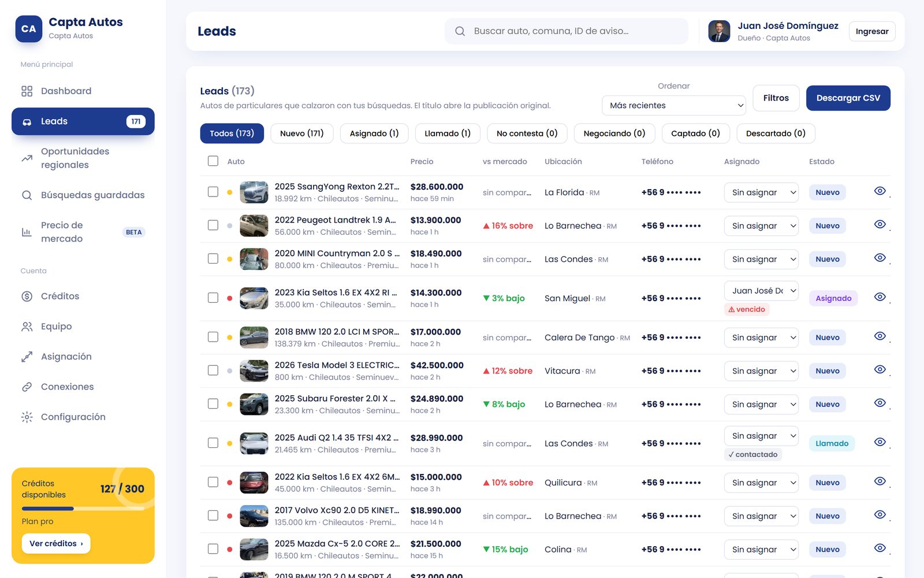The height and width of the screenshot is (578, 924).
Task: View details eye icon for Subaru Forester
Action: click(x=880, y=403)
